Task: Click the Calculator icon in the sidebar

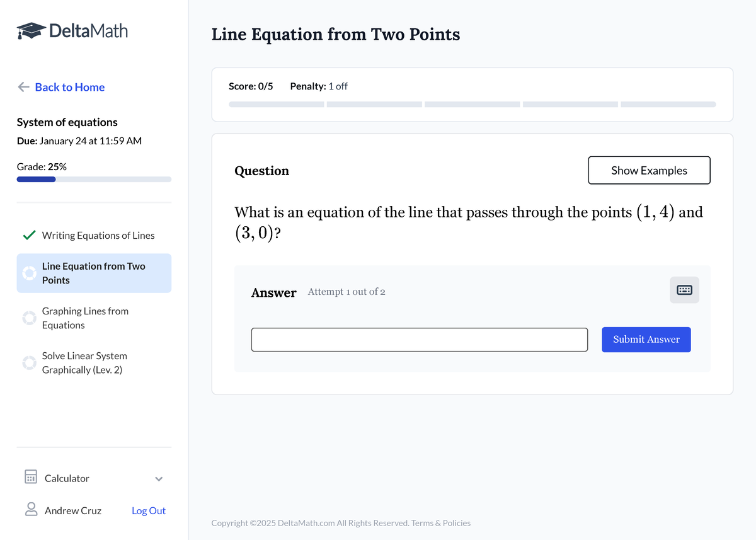Action: pyautogui.click(x=30, y=477)
